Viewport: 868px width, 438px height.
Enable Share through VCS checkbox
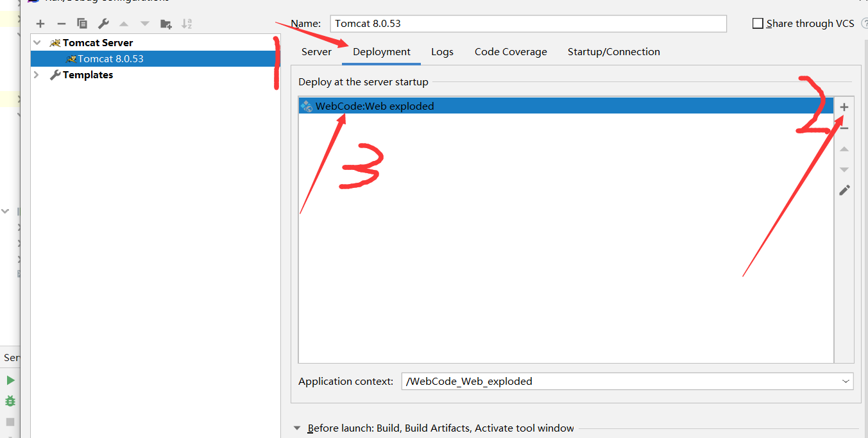758,24
